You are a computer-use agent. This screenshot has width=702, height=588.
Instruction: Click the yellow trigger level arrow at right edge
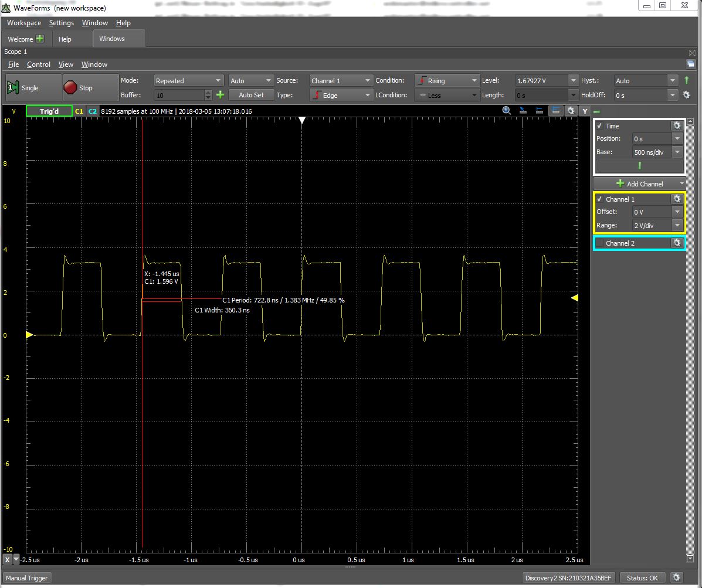click(574, 298)
